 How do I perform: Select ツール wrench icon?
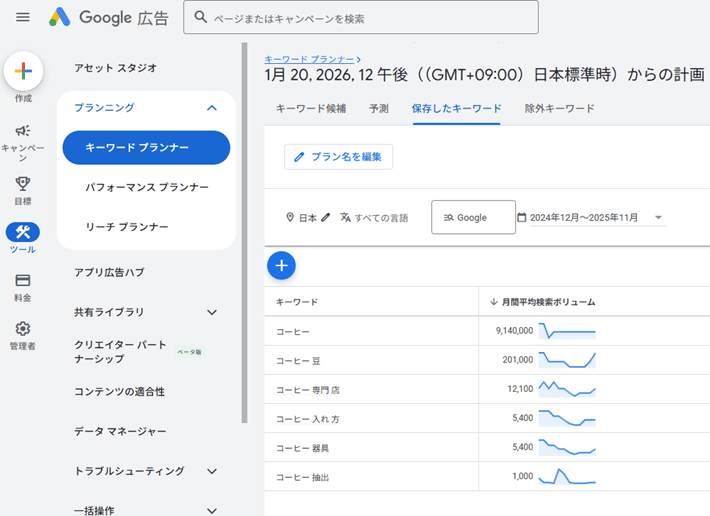23,232
